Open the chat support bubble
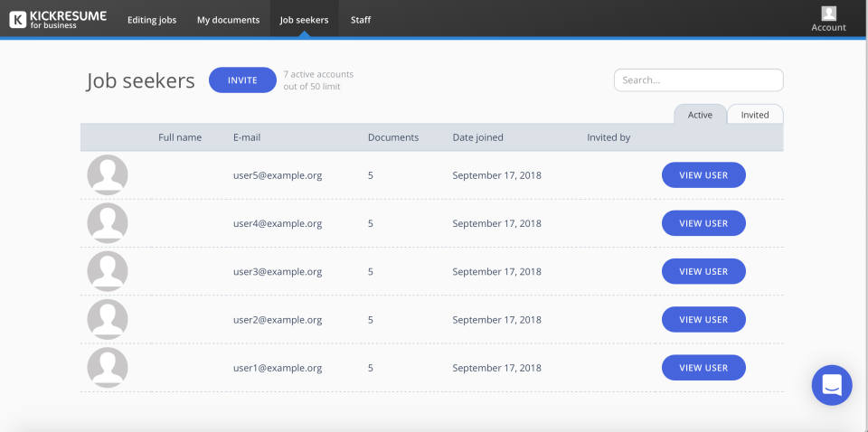Viewport: 868px width, 432px height. click(832, 385)
